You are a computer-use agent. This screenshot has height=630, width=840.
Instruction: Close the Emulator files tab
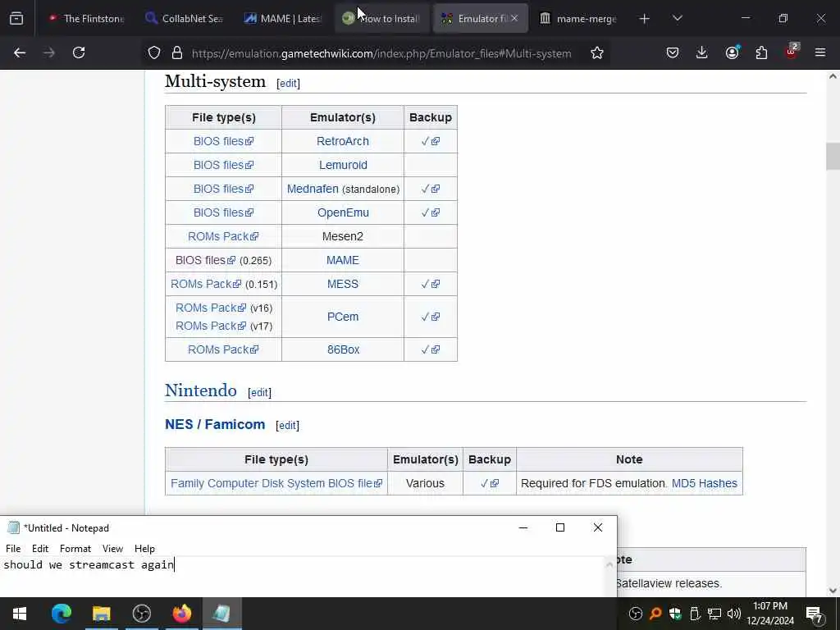tap(514, 18)
